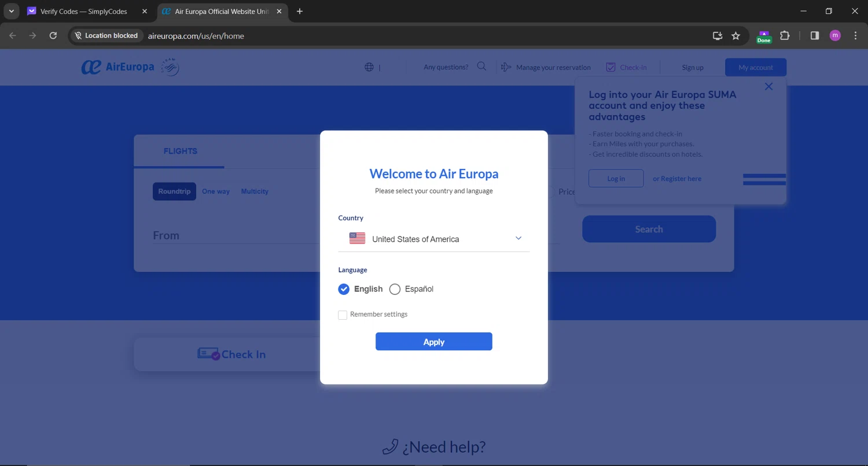This screenshot has width=868, height=466.
Task: Open the Extensions puzzle icon
Action: tap(785, 36)
